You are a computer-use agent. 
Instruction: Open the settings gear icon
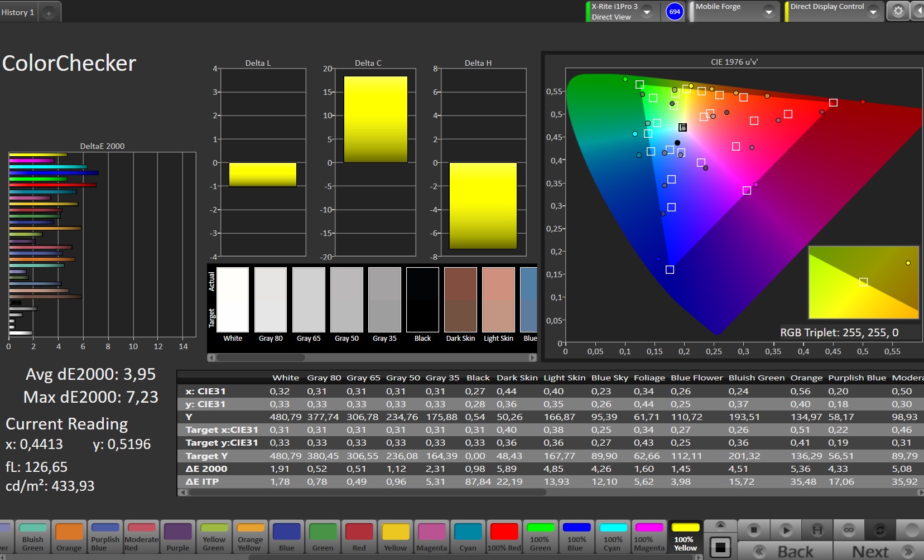898,11
